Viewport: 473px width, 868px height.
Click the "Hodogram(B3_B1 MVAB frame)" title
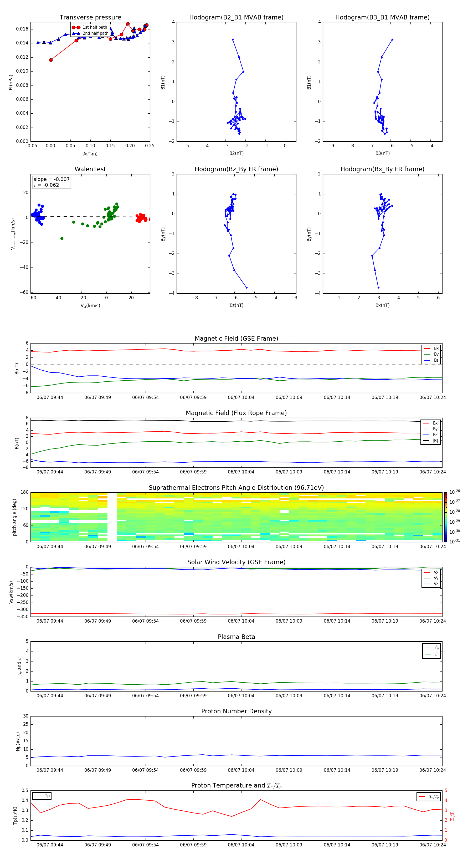[x=382, y=18]
